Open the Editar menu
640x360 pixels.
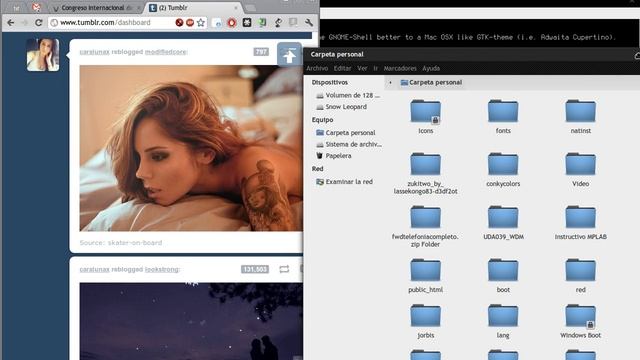click(x=342, y=68)
